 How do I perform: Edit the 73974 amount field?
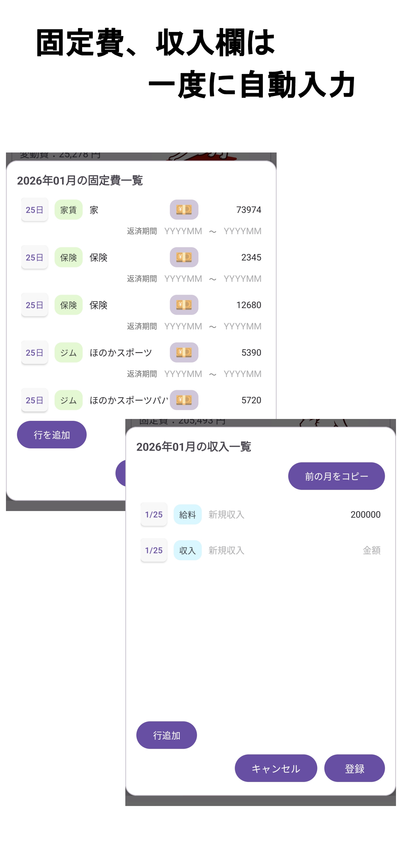click(248, 209)
